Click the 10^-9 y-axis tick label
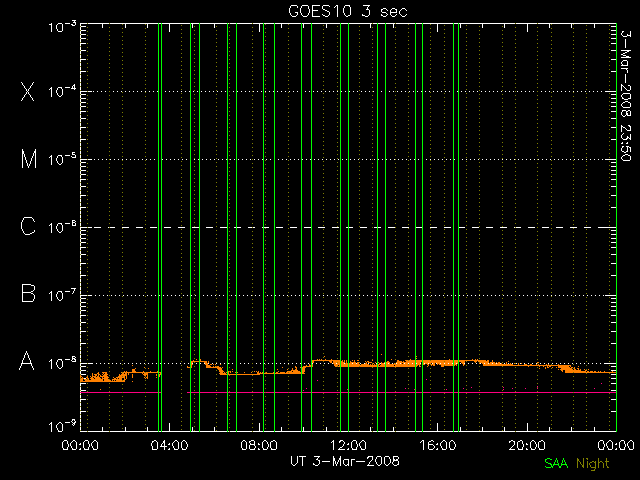The image size is (640, 480). tap(62, 427)
